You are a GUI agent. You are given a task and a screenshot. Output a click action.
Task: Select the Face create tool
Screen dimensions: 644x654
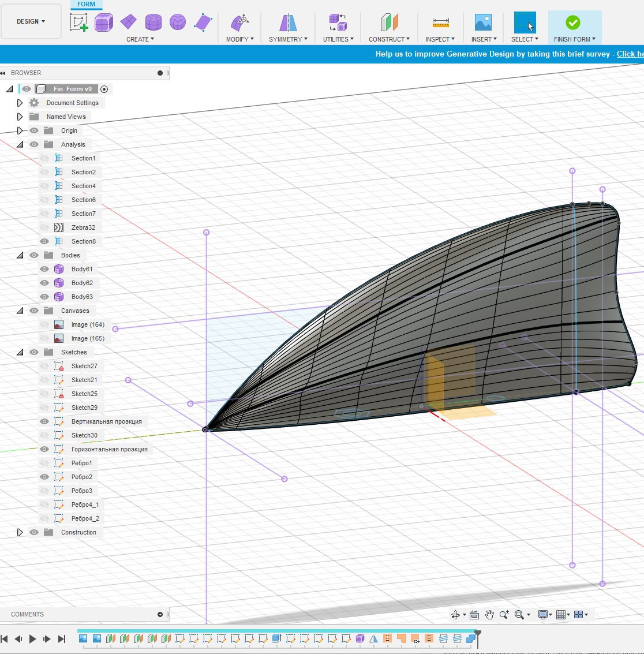pyautogui.click(x=203, y=22)
